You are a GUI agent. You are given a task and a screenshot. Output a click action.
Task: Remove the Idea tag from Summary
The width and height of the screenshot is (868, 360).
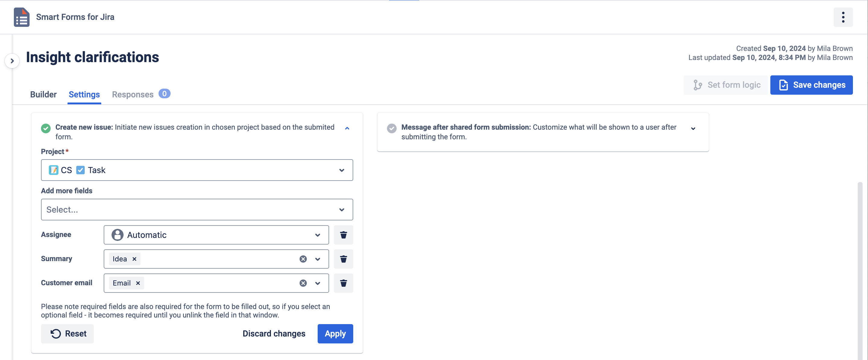click(x=134, y=259)
